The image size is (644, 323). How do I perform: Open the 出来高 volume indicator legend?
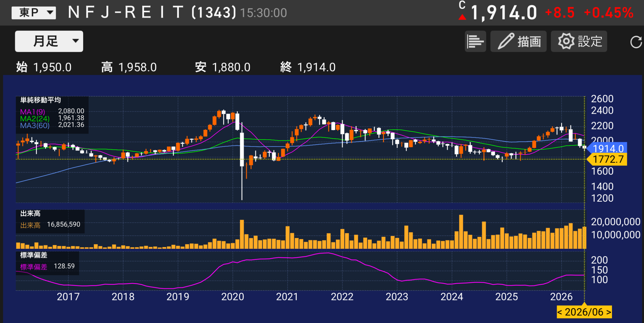pos(30,214)
